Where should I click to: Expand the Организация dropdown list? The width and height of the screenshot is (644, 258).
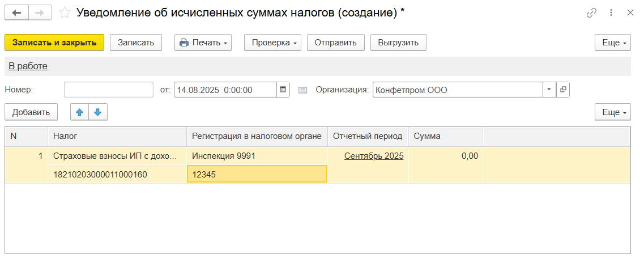click(549, 90)
